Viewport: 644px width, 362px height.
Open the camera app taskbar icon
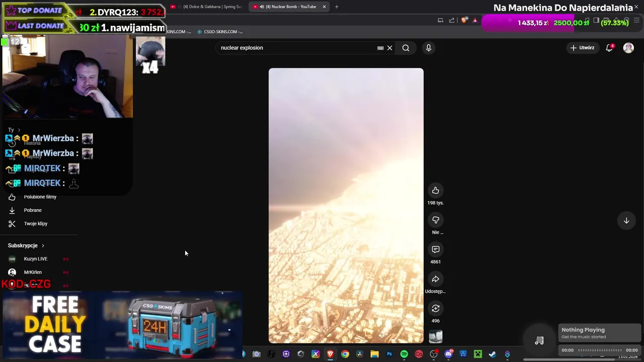257,354
